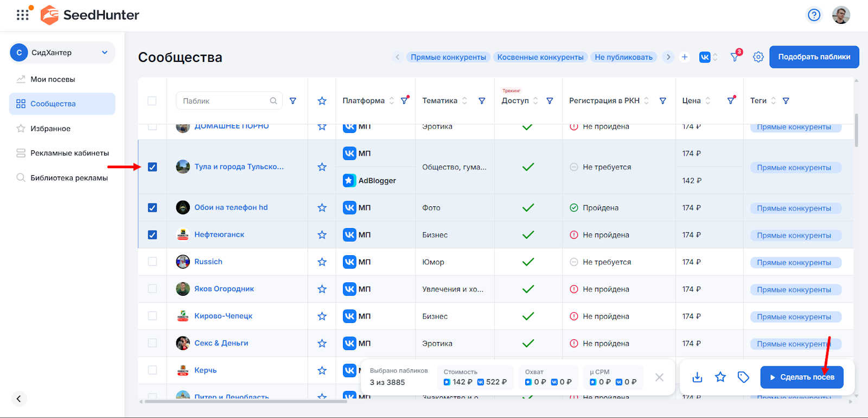868x418 pixels.
Task: Toggle the select-all header checkbox
Action: tap(152, 101)
